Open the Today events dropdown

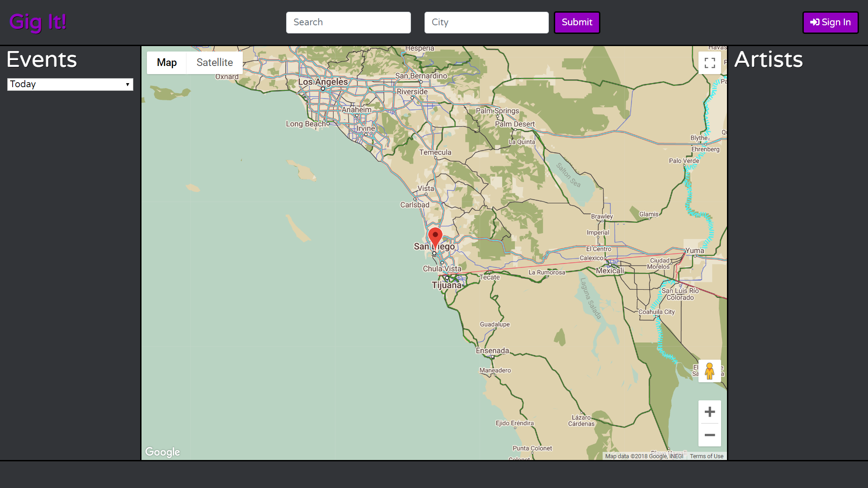click(x=70, y=84)
